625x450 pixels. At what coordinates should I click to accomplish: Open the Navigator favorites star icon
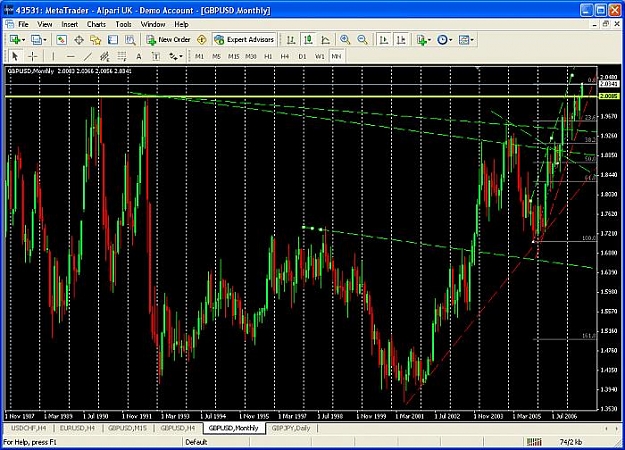coord(96,40)
